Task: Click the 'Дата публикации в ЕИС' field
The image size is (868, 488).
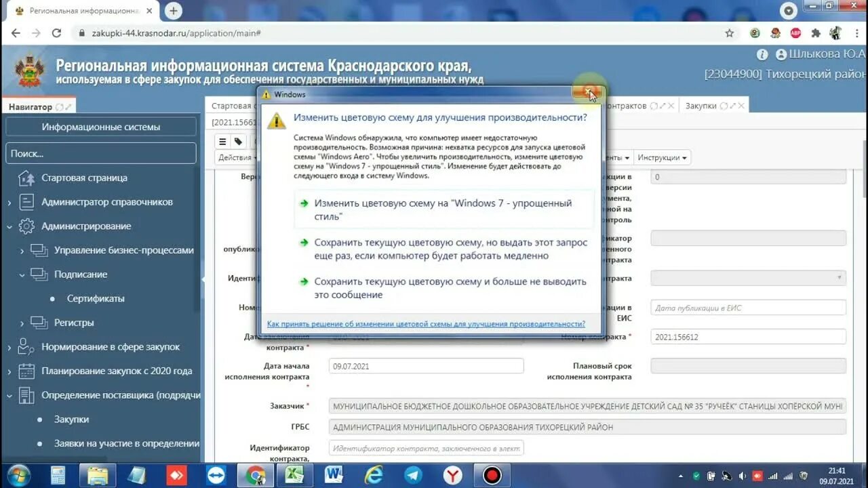Action: pos(749,308)
